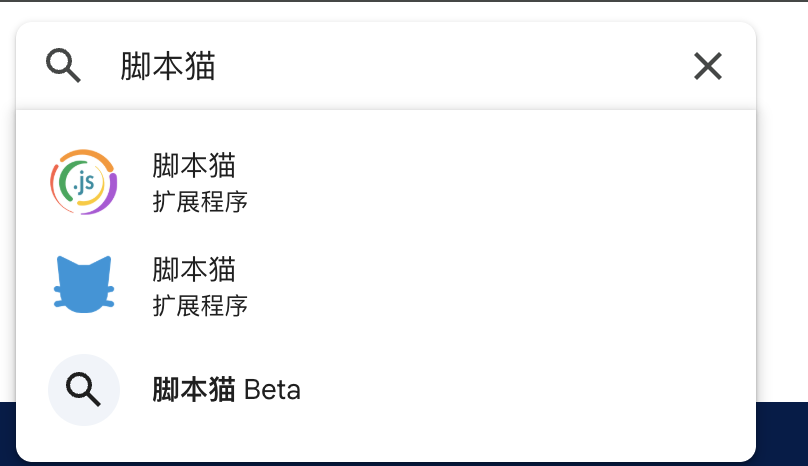Click 扩展程序 label under the first 脚本猫
The image size is (808, 466).
pyautogui.click(x=200, y=202)
